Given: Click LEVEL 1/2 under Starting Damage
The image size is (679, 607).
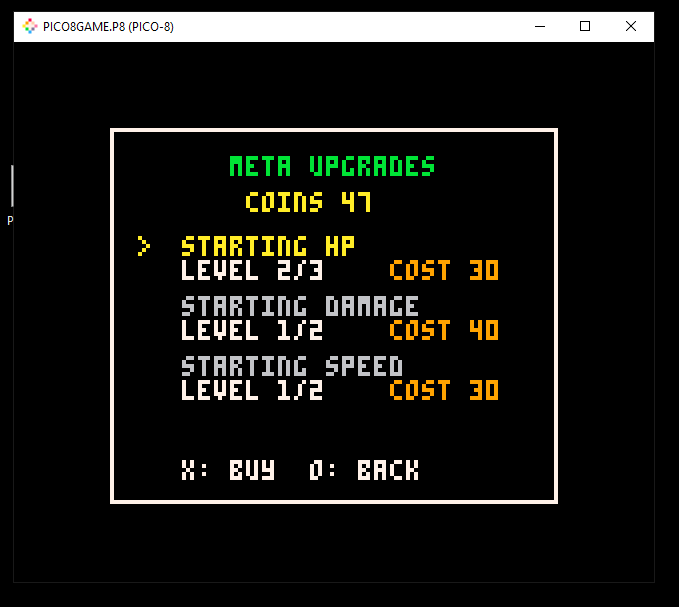Looking at the screenshot, I should 252,330.
